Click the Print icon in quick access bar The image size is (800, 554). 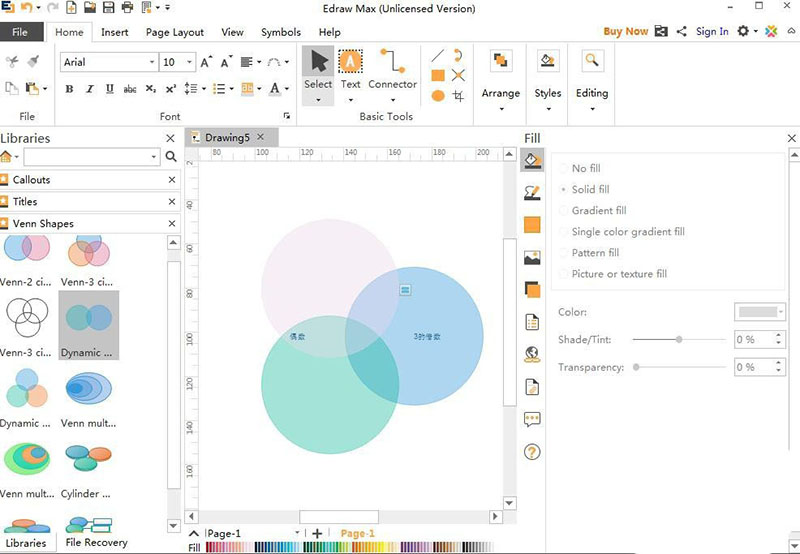[x=126, y=8]
